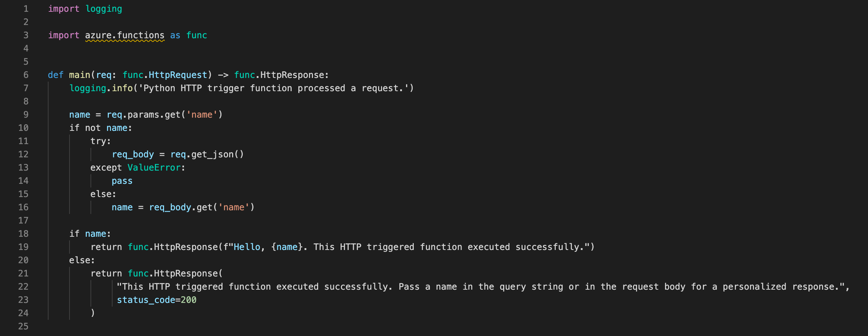The width and height of the screenshot is (868, 336).
Task: Click line number 19 in the gutter
Action: [x=23, y=247]
